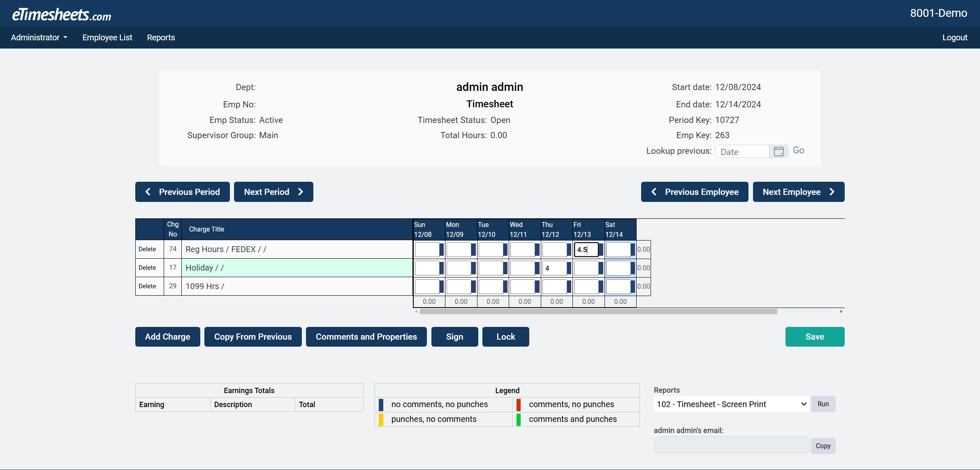The width and height of the screenshot is (980, 470).
Task: Click Go beside the lookup previous date
Action: tap(798, 150)
